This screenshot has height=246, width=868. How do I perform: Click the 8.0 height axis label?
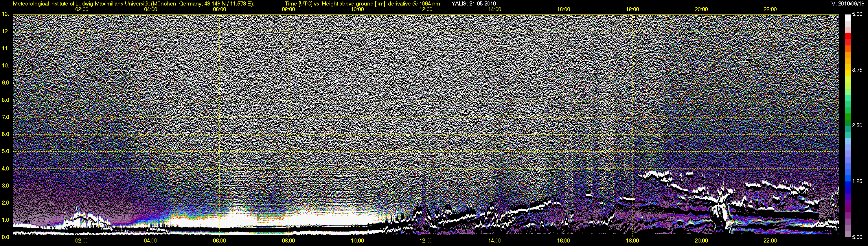5,100
